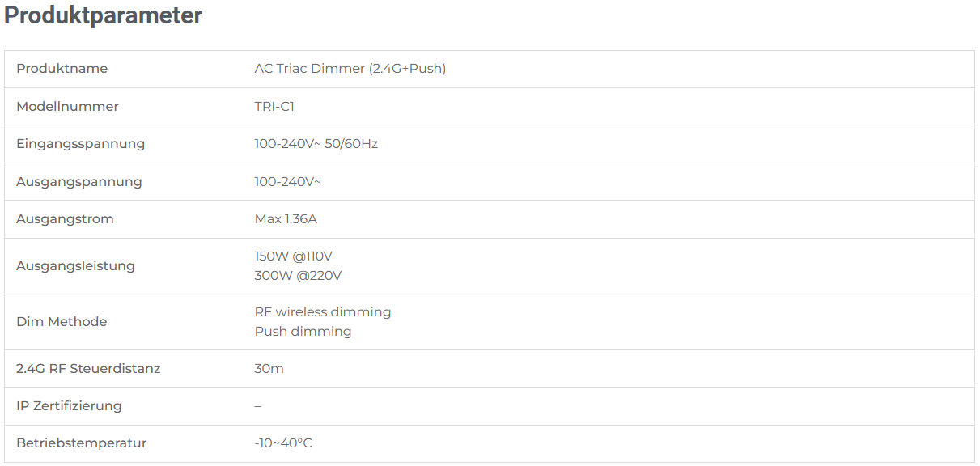Click the Ausgangsleistung label
The image size is (980, 466).
pyautogui.click(x=75, y=265)
